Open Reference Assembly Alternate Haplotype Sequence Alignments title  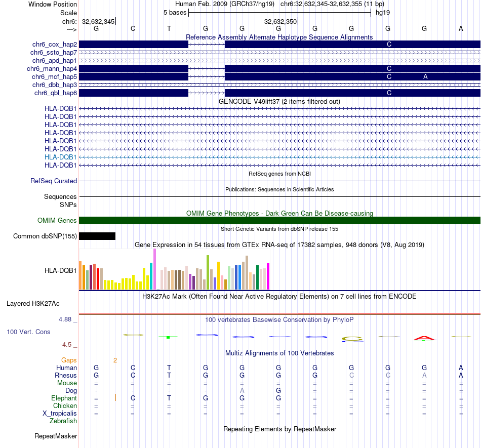pos(279,37)
